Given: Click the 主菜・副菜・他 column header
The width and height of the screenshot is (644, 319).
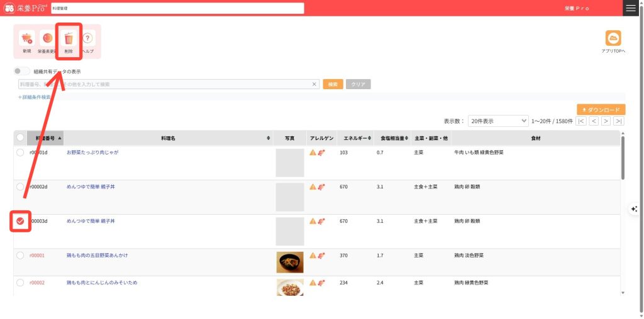Looking at the screenshot, I should 431,138.
